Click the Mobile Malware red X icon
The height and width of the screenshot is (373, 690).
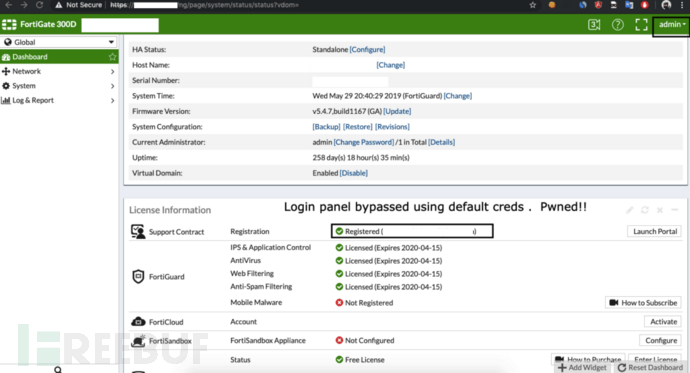click(x=339, y=303)
